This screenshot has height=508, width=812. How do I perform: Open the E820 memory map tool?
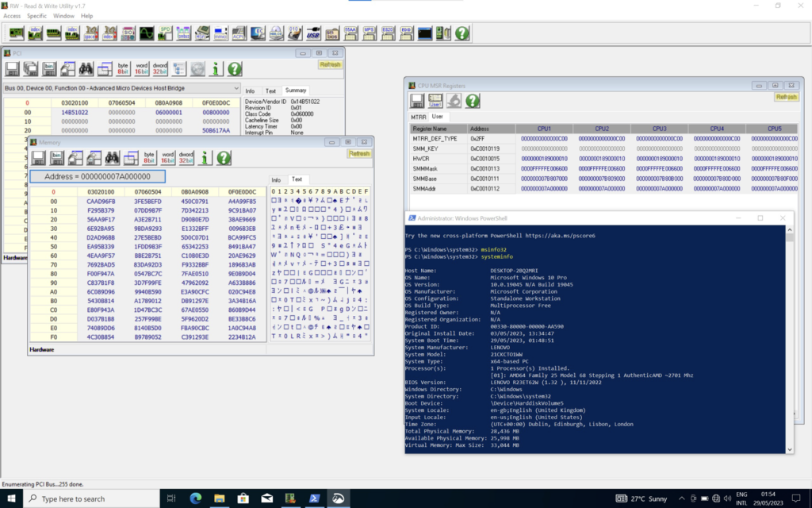pyautogui.click(x=388, y=33)
